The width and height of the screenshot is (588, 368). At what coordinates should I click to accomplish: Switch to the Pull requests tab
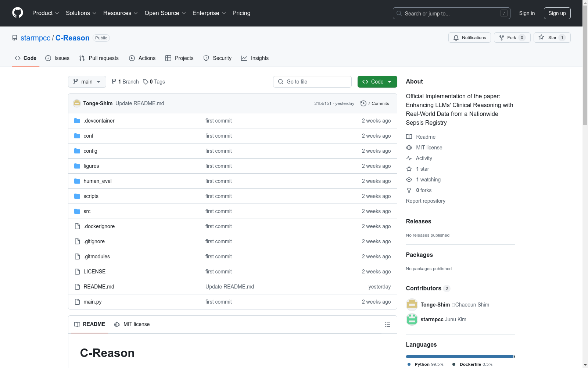[99, 58]
